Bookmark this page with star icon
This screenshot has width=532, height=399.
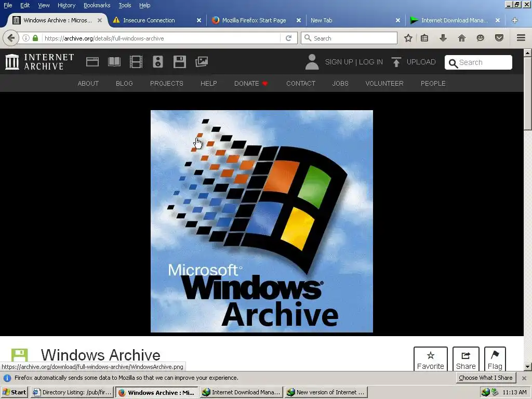pos(408,38)
